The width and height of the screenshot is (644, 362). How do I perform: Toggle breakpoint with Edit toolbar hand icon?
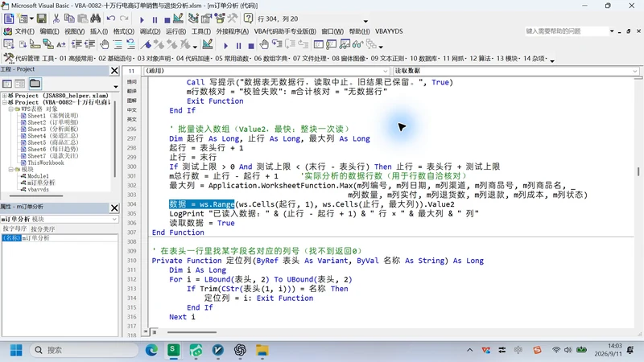click(x=105, y=44)
